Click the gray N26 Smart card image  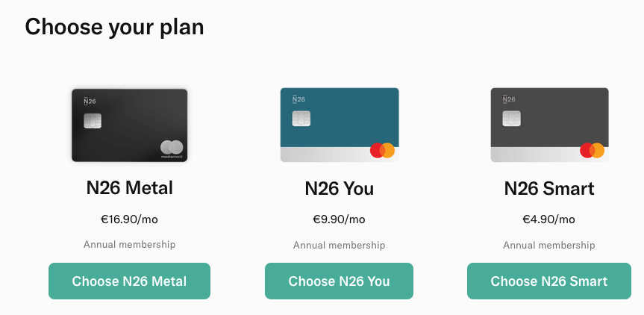(549, 125)
